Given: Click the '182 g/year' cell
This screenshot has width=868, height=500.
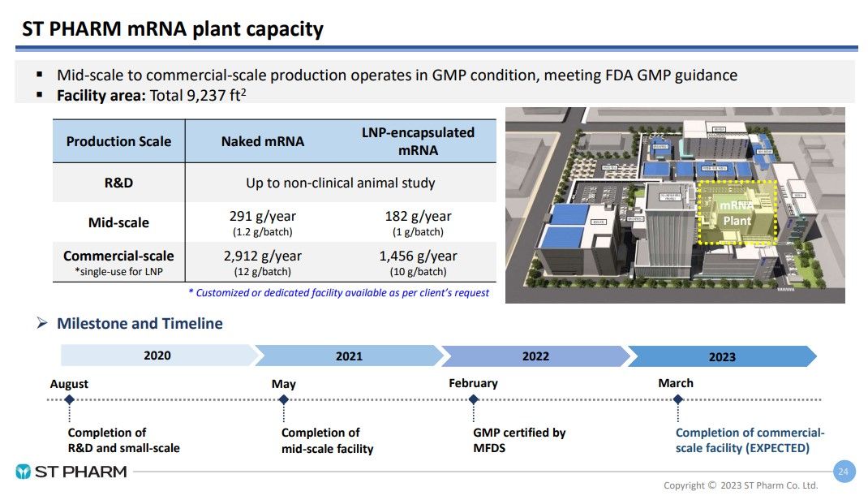Looking at the screenshot, I should coord(418,216).
